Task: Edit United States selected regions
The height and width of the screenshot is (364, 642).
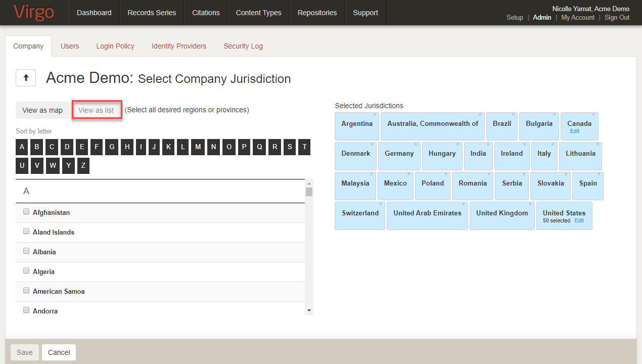Action: (579, 220)
